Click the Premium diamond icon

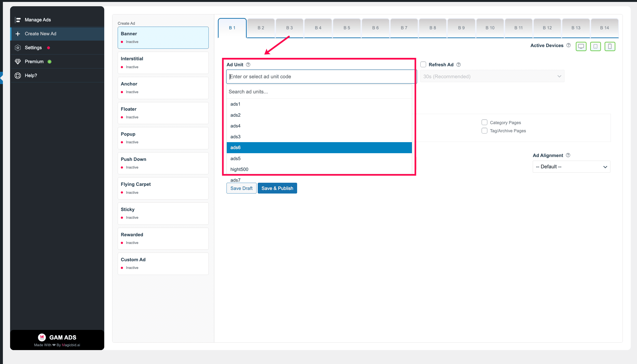click(x=18, y=61)
